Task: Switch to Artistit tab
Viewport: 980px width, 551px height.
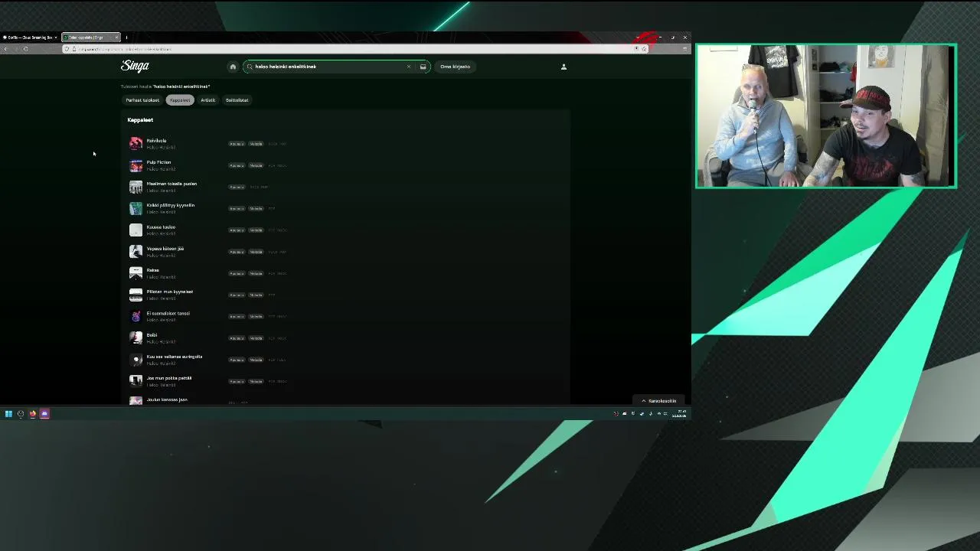Action: (x=208, y=100)
